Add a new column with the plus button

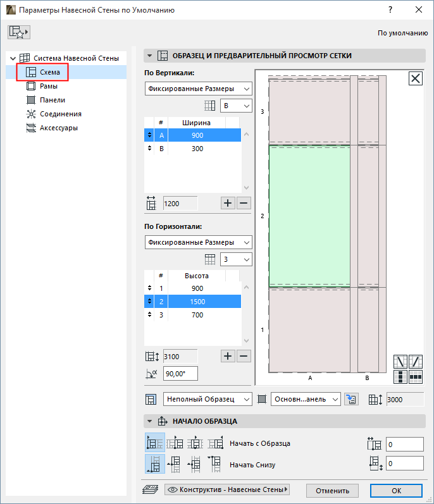(228, 203)
